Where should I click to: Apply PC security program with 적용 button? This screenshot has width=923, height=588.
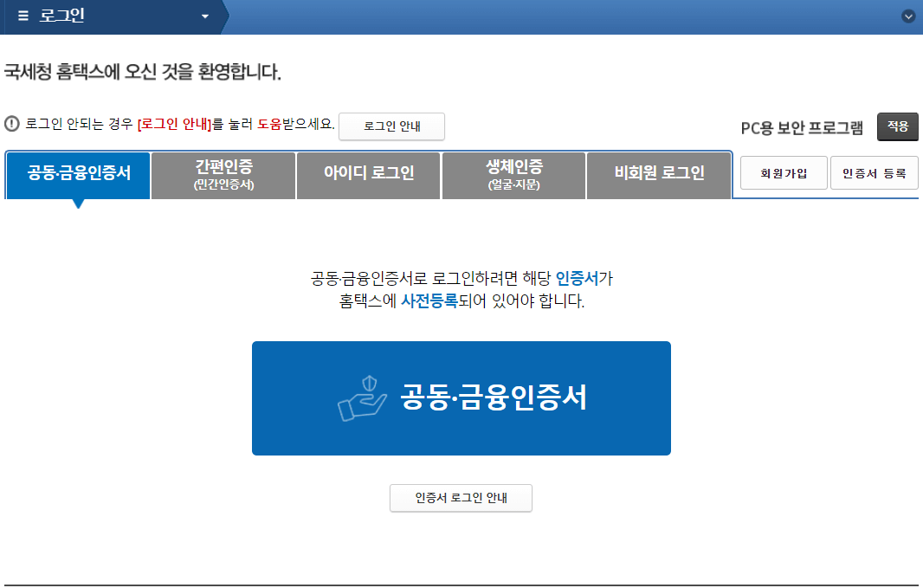[x=898, y=126]
